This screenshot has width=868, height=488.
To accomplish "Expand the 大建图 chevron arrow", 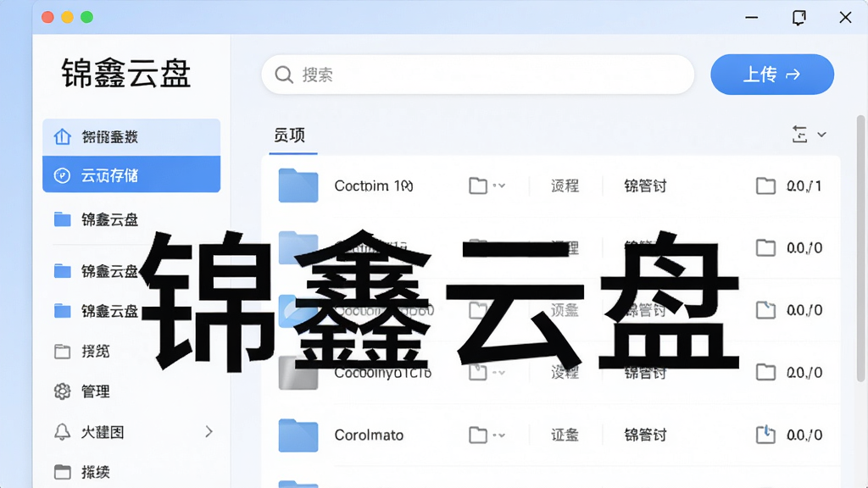I will 209,431.
